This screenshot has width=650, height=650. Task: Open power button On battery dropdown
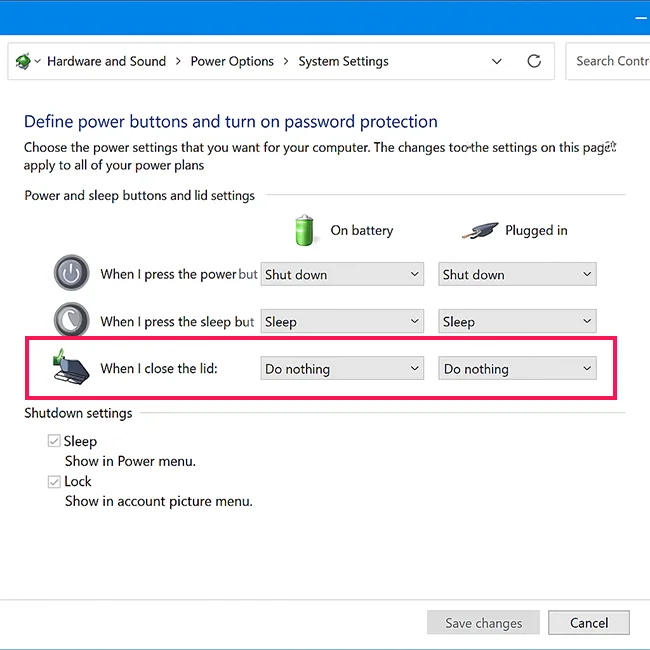point(342,274)
